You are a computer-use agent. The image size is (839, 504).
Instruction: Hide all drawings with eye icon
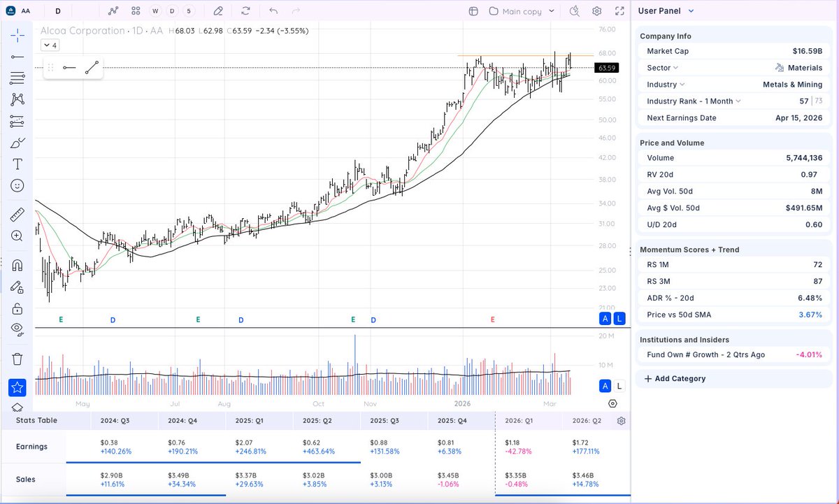click(x=17, y=329)
